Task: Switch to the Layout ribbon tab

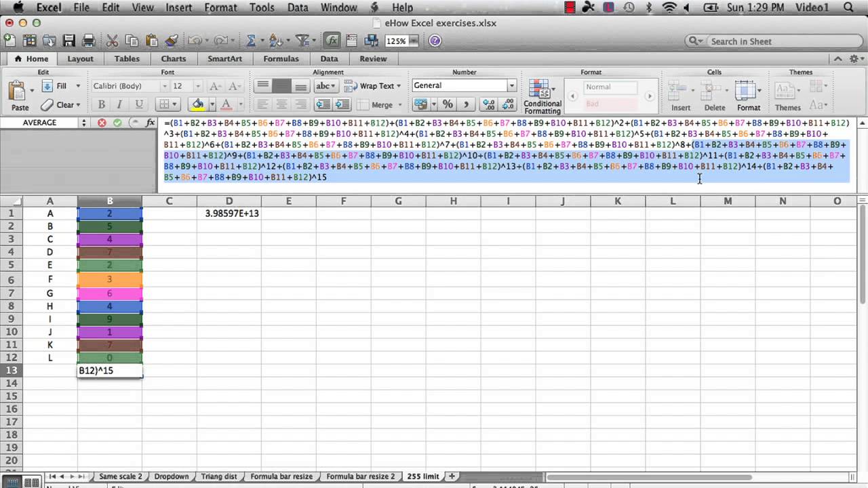Action: coord(80,59)
